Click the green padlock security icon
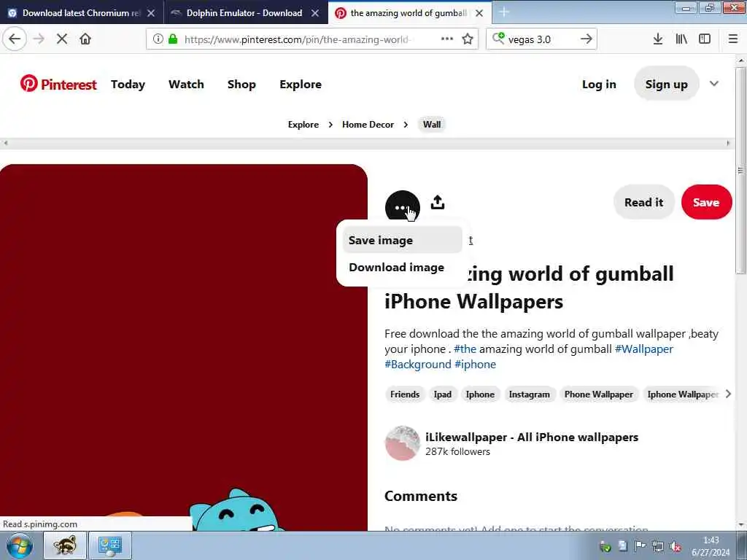 (173, 39)
